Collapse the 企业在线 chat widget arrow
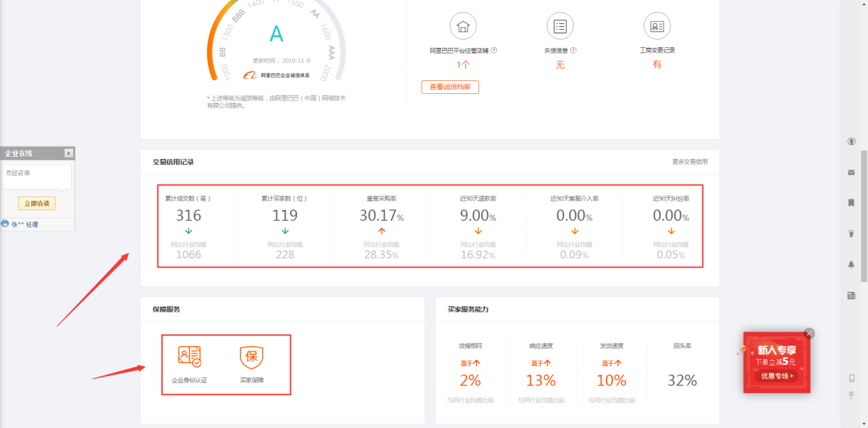Screen dimensions: 868x428 click(x=68, y=153)
